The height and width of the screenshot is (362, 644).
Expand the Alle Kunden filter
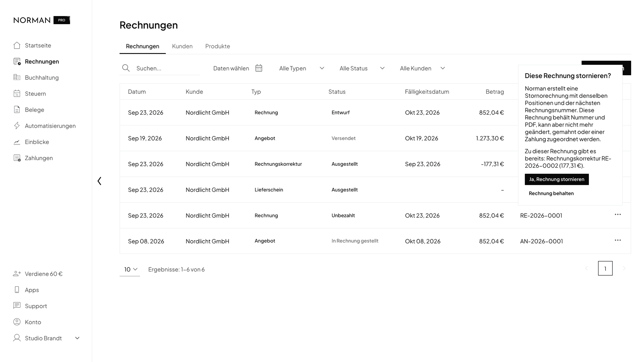click(422, 68)
